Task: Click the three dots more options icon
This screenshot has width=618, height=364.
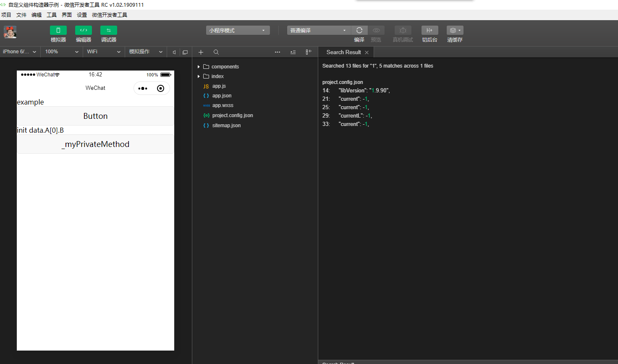Action: point(278,52)
